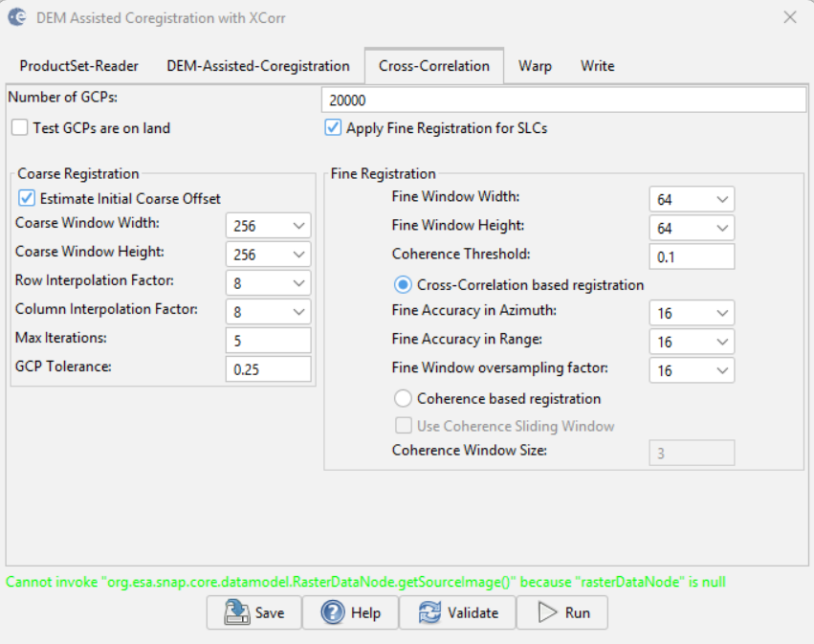814x644 pixels.
Task: Go to the DEM-Assisted-Coregistration tab
Action: (x=257, y=66)
